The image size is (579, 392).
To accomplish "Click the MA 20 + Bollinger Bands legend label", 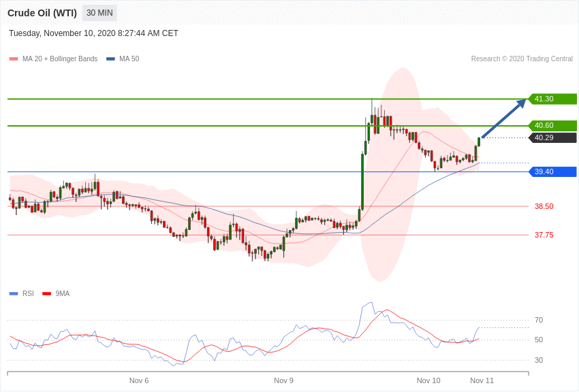I will tap(60, 59).
